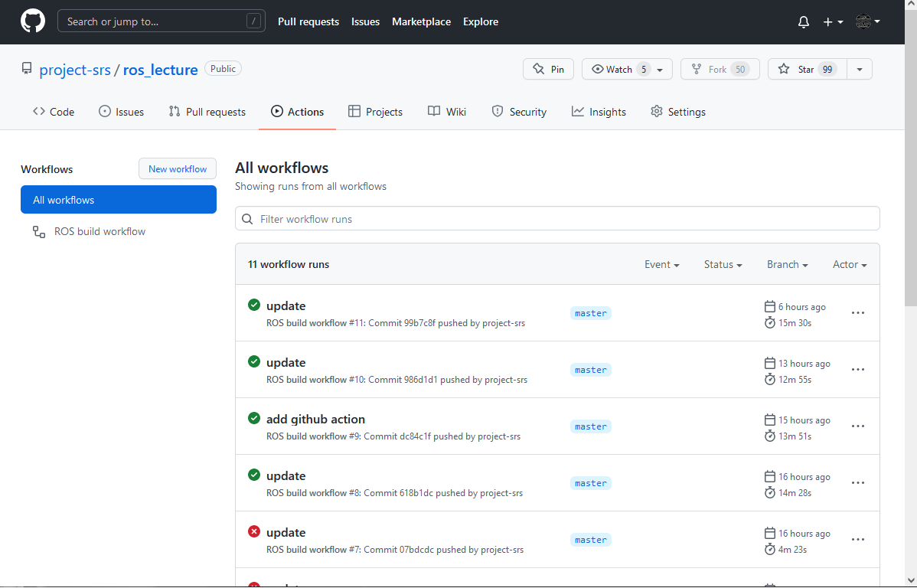This screenshot has height=588, width=917.
Task: Open three-dot menu for run #7
Action: [x=858, y=540]
